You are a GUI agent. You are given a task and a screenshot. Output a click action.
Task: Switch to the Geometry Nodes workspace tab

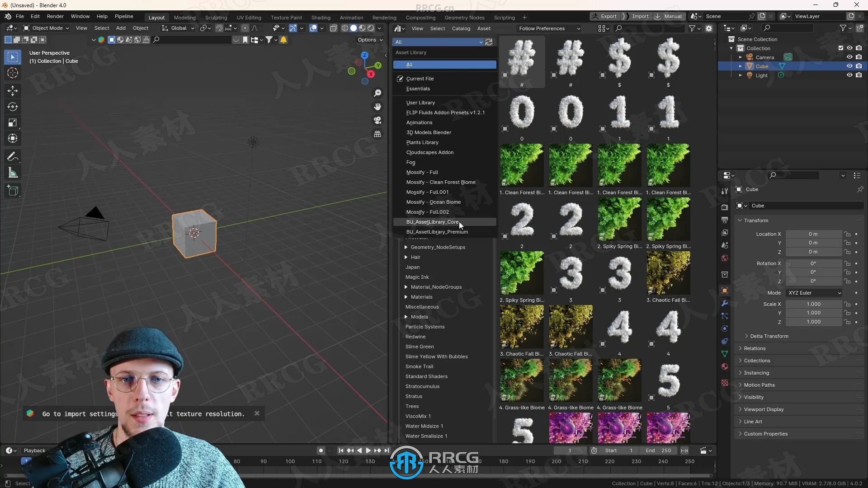coord(464,18)
